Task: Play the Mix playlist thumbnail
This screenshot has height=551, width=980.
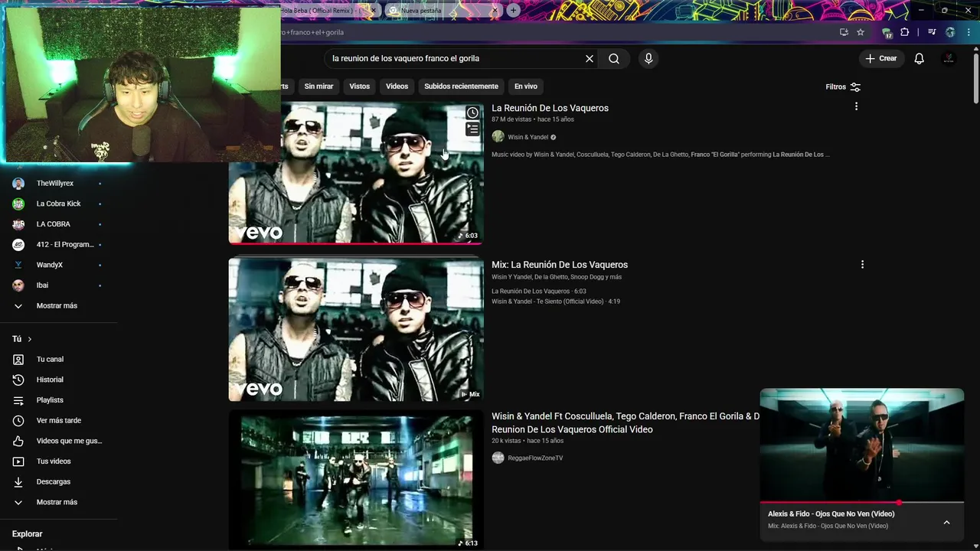Action: [x=356, y=329]
